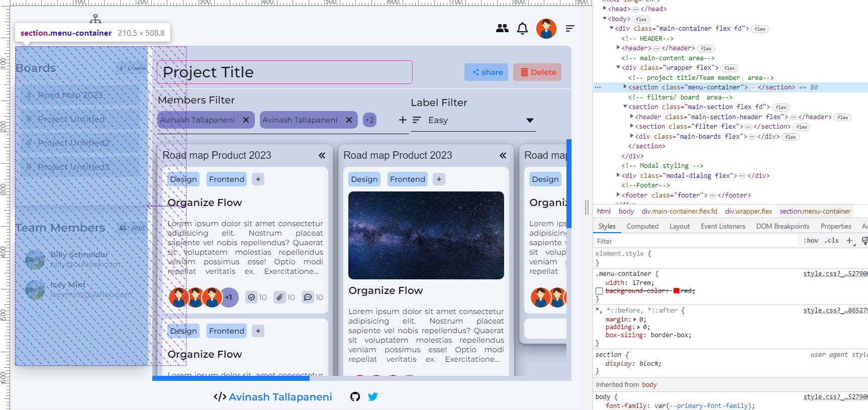This screenshot has height=410, width=868.
Task: Click the Add team member icon
Action: (x=123, y=228)
